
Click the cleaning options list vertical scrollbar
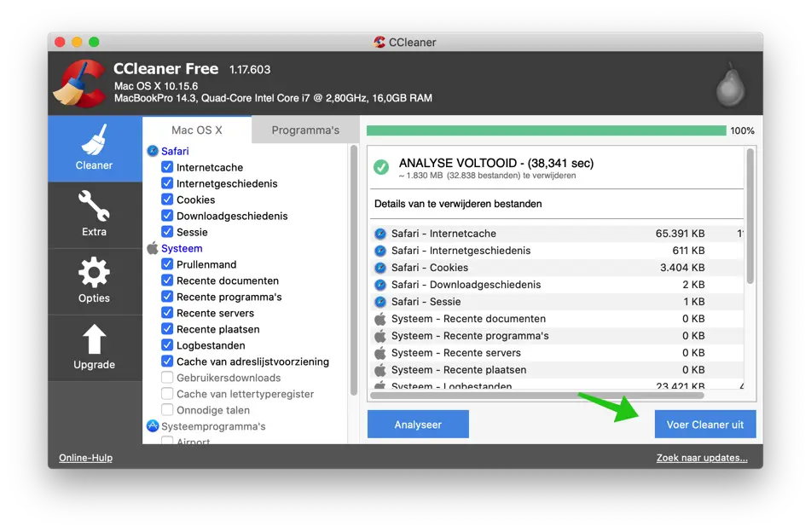click(354, 270)
